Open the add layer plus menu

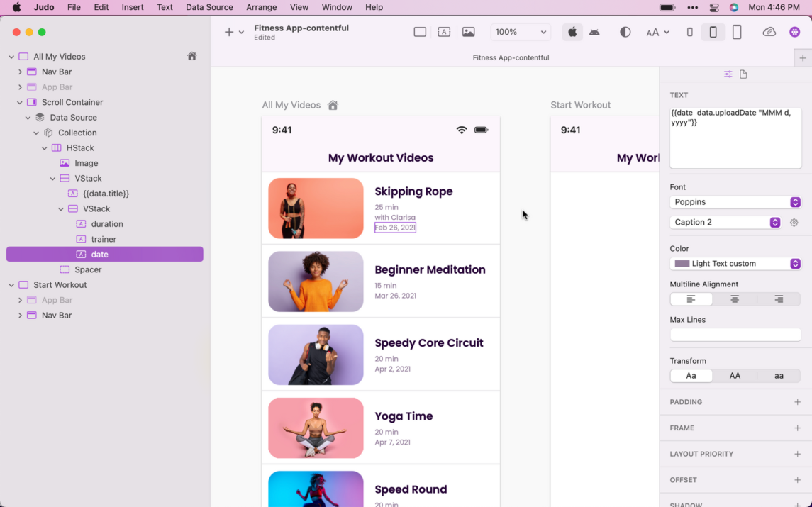point(233,32)
